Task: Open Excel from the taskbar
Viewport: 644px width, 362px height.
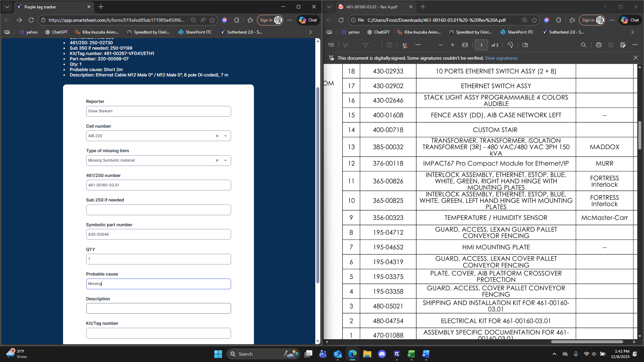Action: coord(411,354)
